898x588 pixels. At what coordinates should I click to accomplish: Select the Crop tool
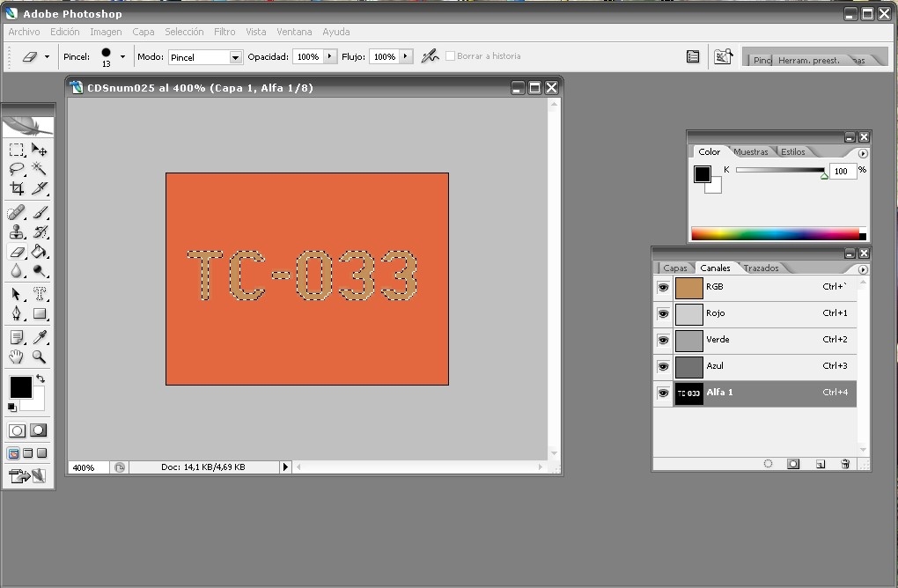tap(17, 187)
